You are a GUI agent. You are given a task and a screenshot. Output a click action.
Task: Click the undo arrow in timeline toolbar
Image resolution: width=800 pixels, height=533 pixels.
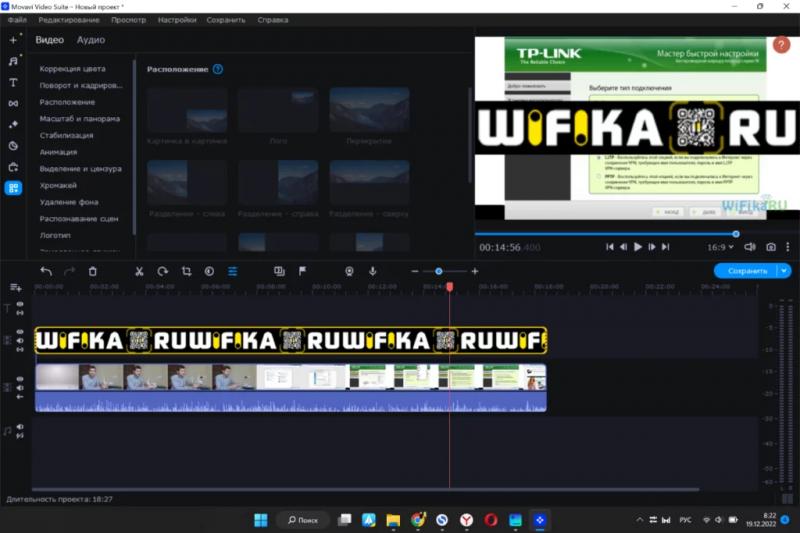[x=46, y=271]
